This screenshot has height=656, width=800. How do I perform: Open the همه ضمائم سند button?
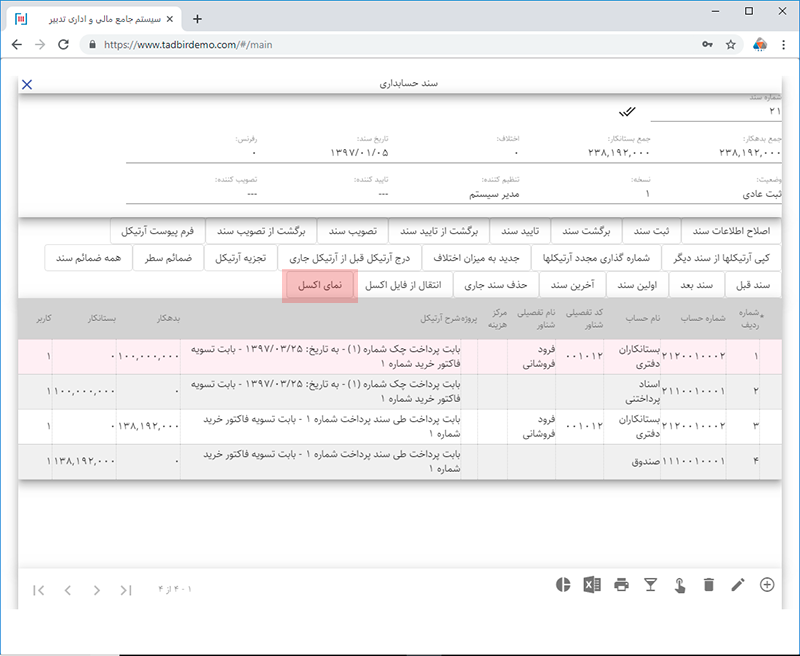pyautogui.click(x=83, y=258)
